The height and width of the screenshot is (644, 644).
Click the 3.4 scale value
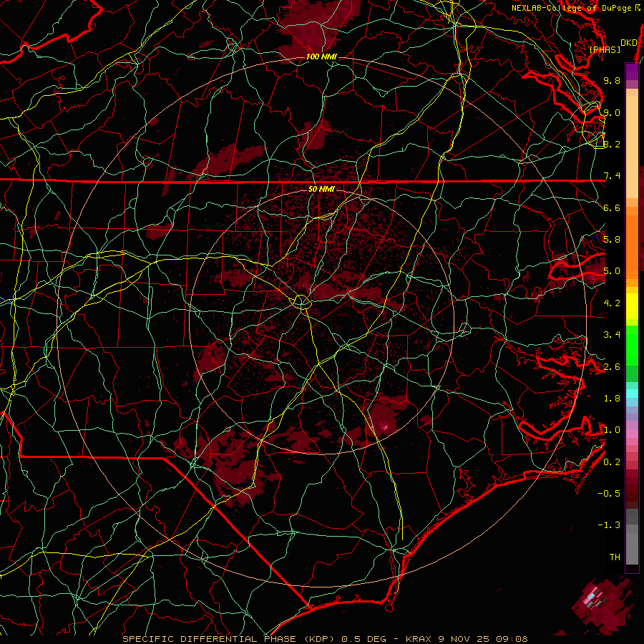click(612, 335)
